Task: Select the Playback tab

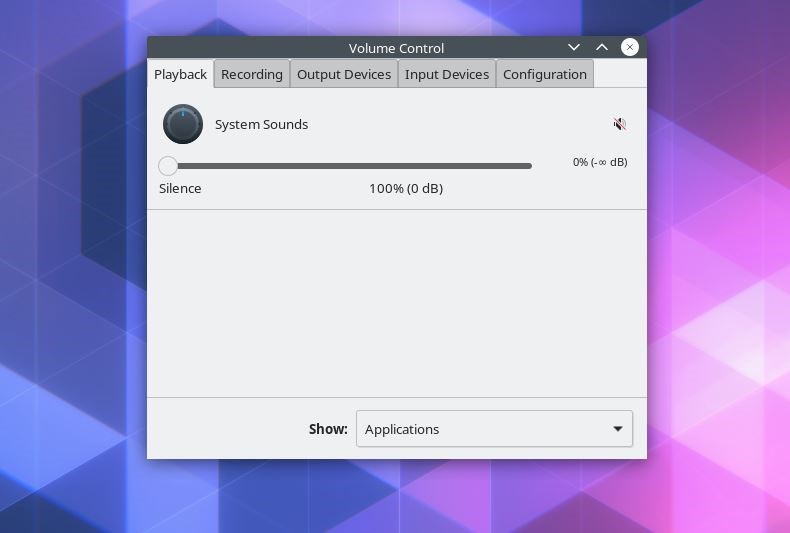Action: click(x=180, y=74)
